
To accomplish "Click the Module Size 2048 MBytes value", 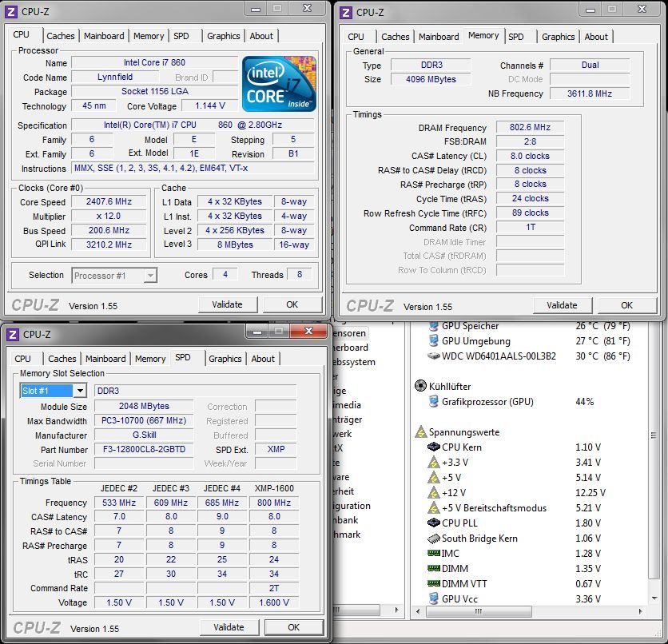I will click(x=144, y=406).
